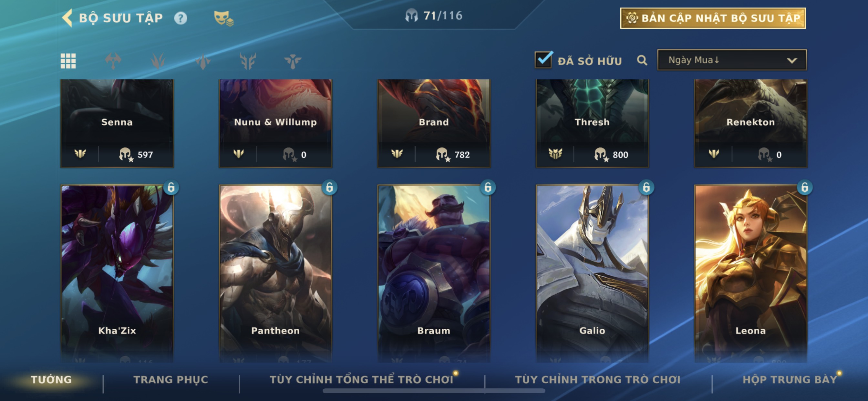Select the support role filter icon
This screenshot has height=401, width=868.
point(293,61)
